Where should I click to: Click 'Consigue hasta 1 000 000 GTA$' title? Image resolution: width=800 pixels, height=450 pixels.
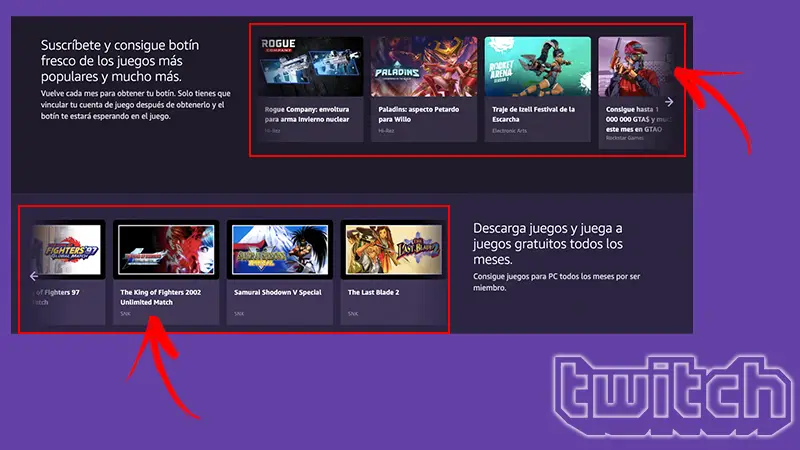(x=637, y=119)
